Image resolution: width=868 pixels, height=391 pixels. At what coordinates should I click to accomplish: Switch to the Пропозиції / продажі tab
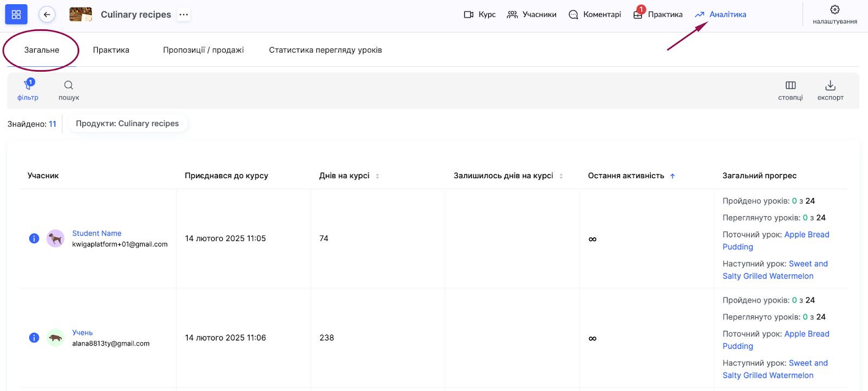(203, 50)
